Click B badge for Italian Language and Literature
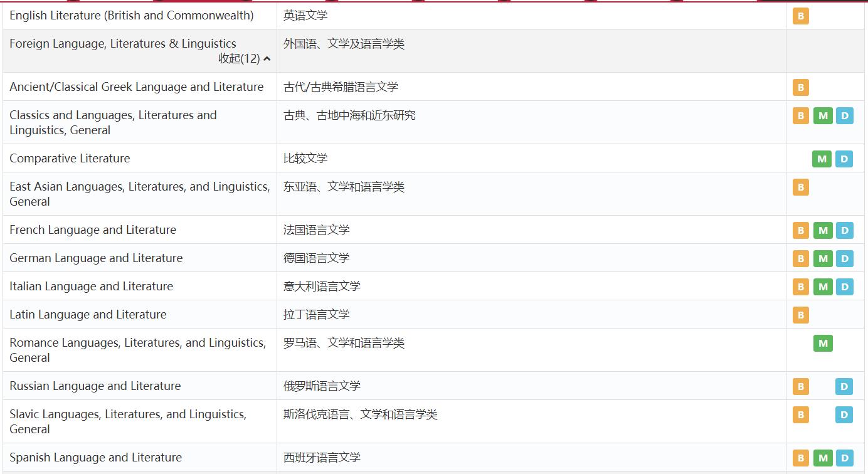Image resolution: width=868 pixels, height=474 pixels. 800,287
